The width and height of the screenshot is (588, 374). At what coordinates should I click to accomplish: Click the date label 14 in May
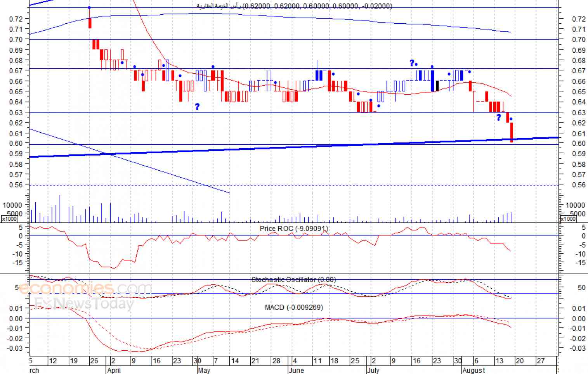pos(235,361)
